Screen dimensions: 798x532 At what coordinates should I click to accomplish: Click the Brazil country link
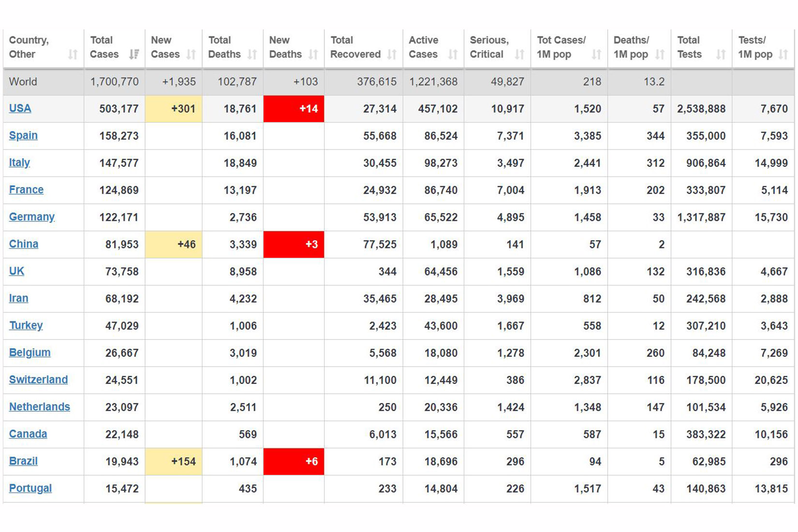[x=23, y=461]
